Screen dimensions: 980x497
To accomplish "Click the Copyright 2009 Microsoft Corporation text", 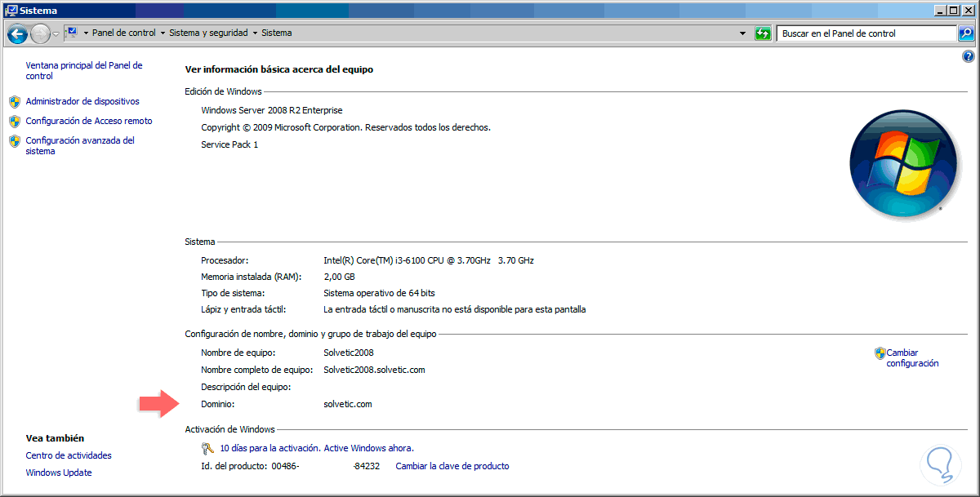I will point(345,127).
